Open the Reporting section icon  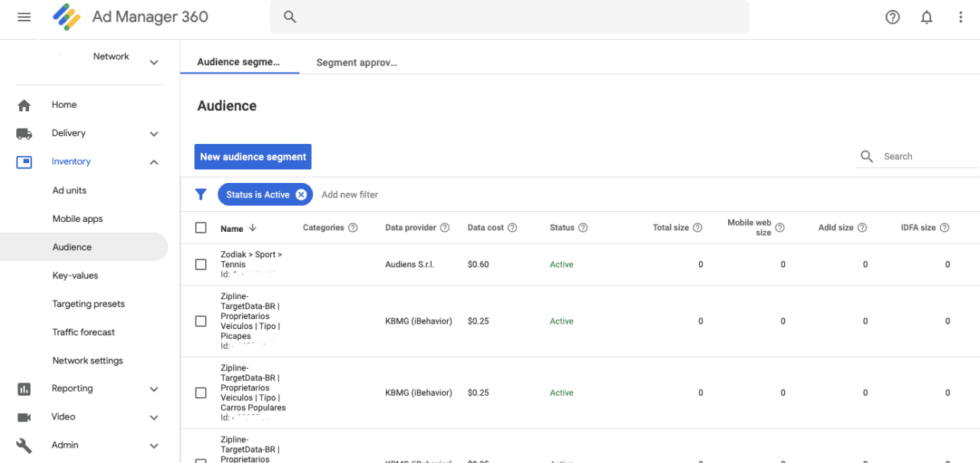24,389
